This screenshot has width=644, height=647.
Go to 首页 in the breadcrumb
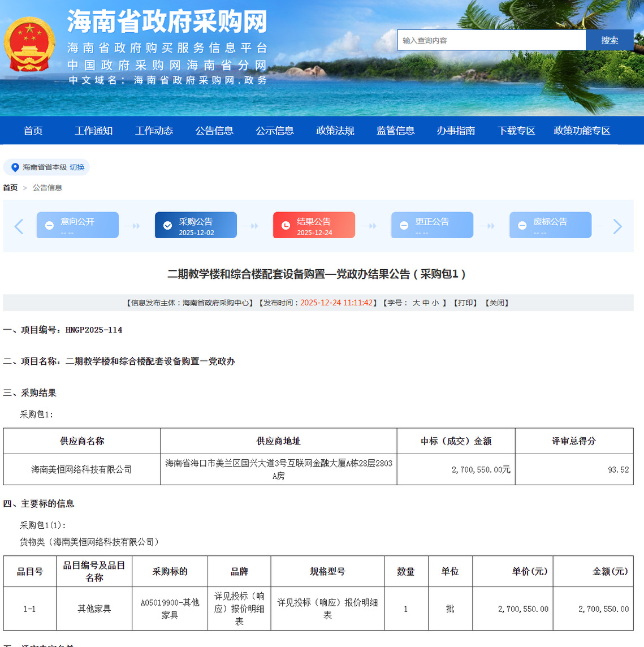10,188
